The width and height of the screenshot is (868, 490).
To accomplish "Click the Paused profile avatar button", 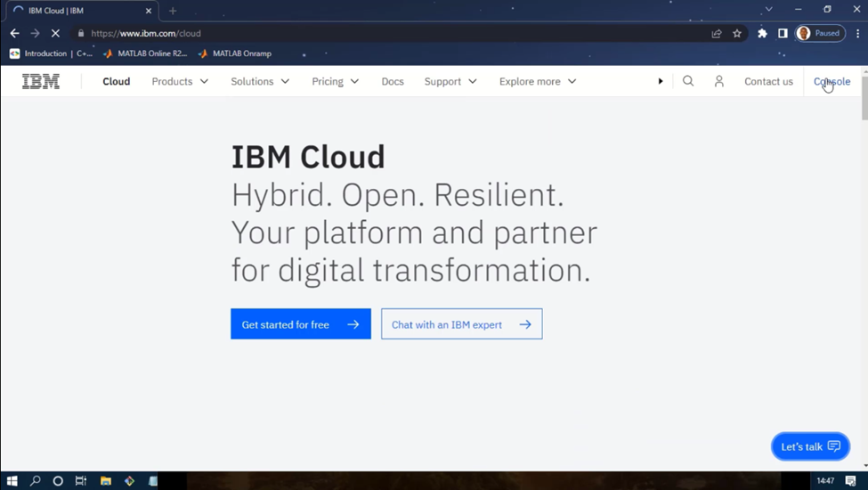I will pos(821,33).
